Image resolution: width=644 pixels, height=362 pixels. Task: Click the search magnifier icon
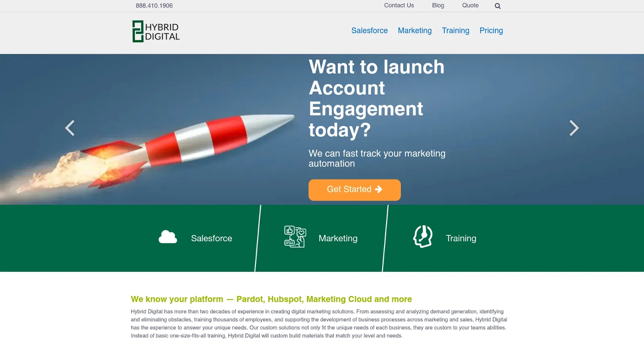497,6
